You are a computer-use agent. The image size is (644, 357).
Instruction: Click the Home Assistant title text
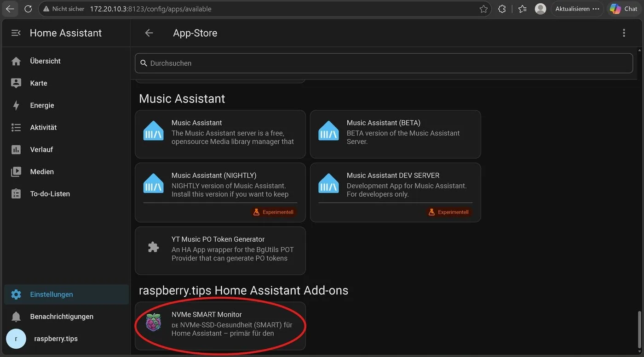click(66, 33)
